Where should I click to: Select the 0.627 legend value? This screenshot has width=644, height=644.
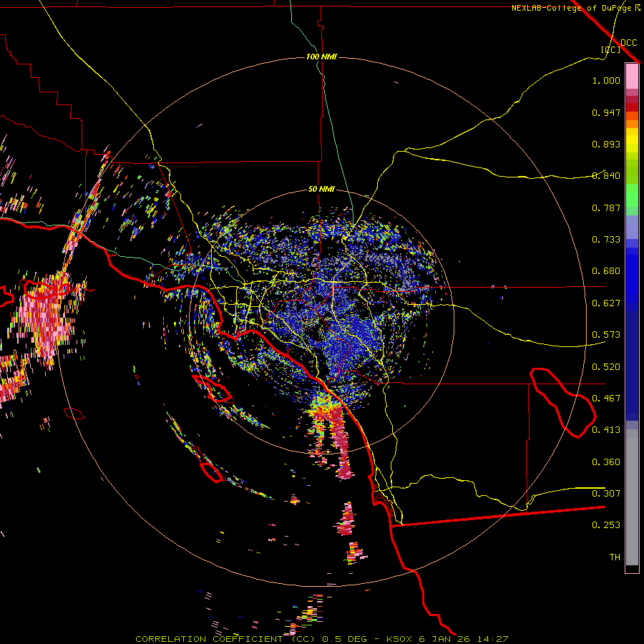point(606,303)
